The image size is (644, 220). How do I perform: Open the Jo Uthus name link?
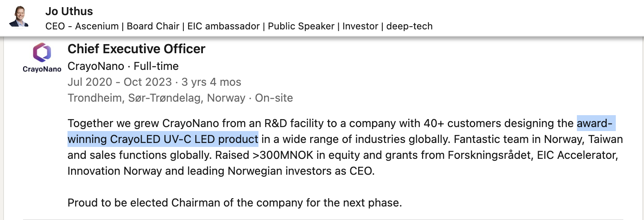69,11
